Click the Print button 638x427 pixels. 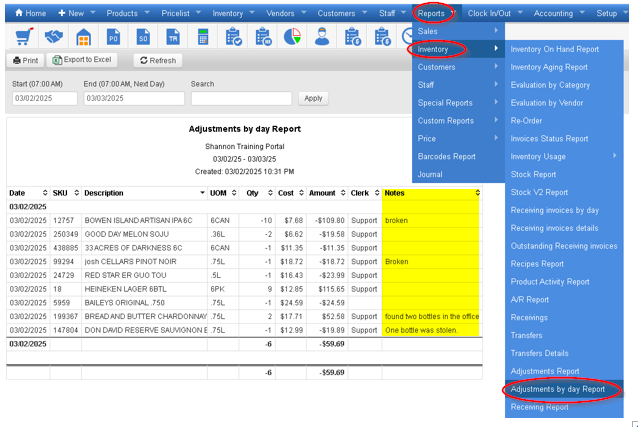25,61
